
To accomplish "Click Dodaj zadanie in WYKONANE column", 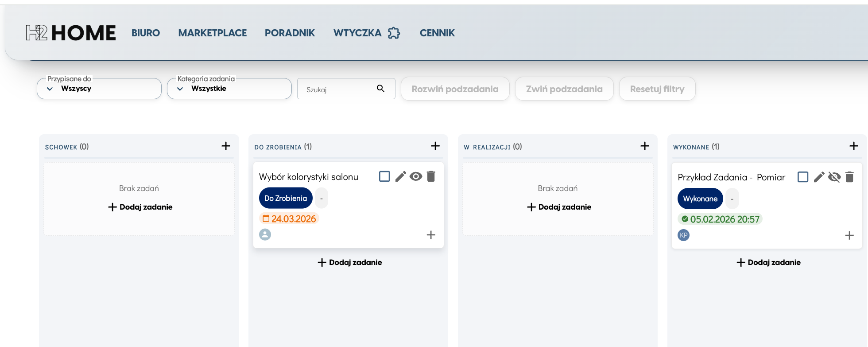I will click(x=768, y=262).
